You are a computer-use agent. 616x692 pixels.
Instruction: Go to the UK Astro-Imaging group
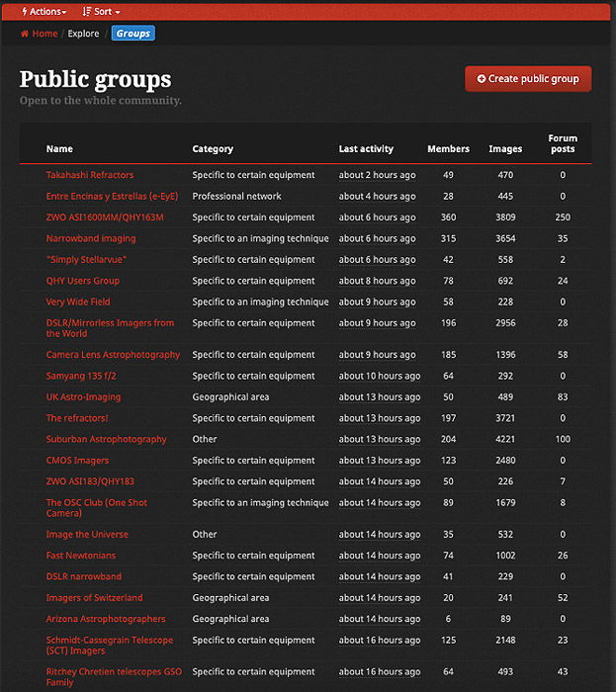83,397
